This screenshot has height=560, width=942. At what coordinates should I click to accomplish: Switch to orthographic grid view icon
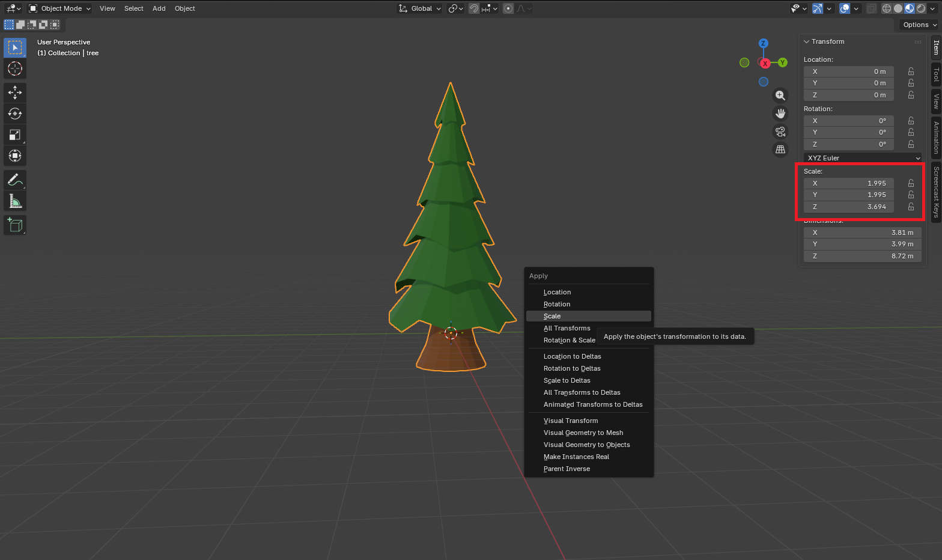(x=780, y=150)
